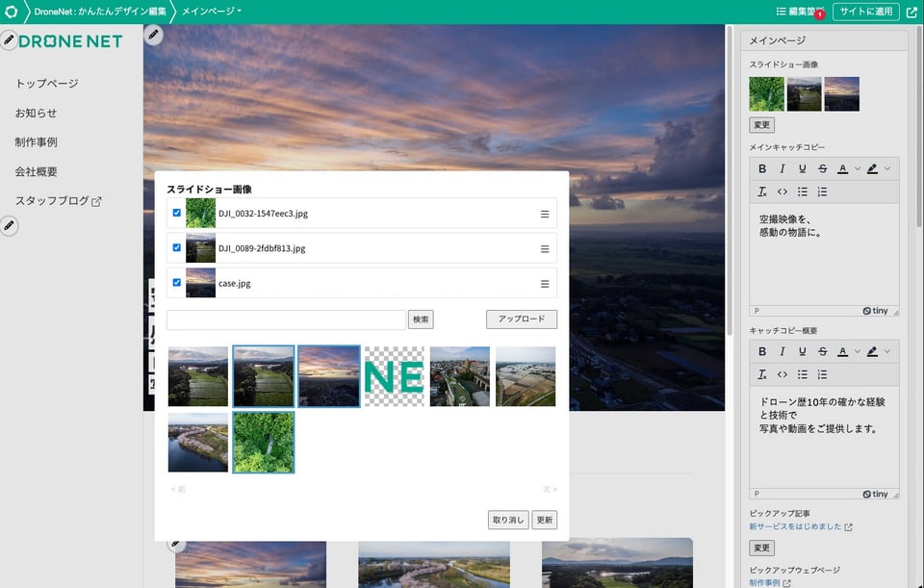Open 制作事例 in sidebar menu
Image resolution: width=924 pixels, height=588 pixels.
click(36, 142)
